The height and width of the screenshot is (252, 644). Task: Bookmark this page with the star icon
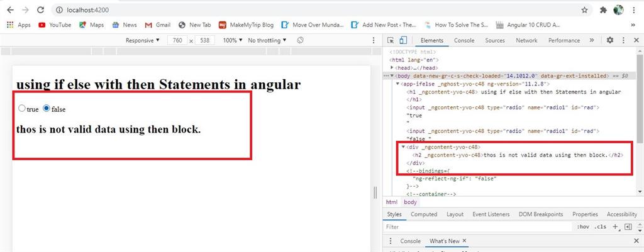click(584, 10)
